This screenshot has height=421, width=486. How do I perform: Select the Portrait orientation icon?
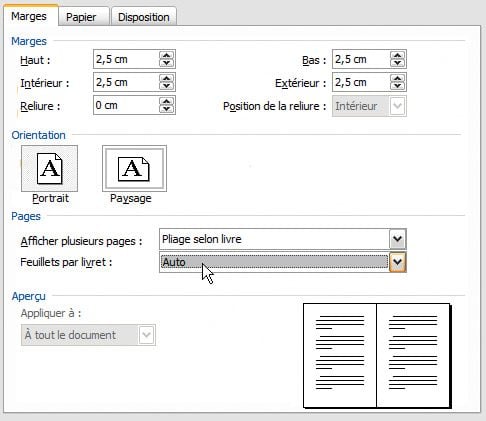49,168
